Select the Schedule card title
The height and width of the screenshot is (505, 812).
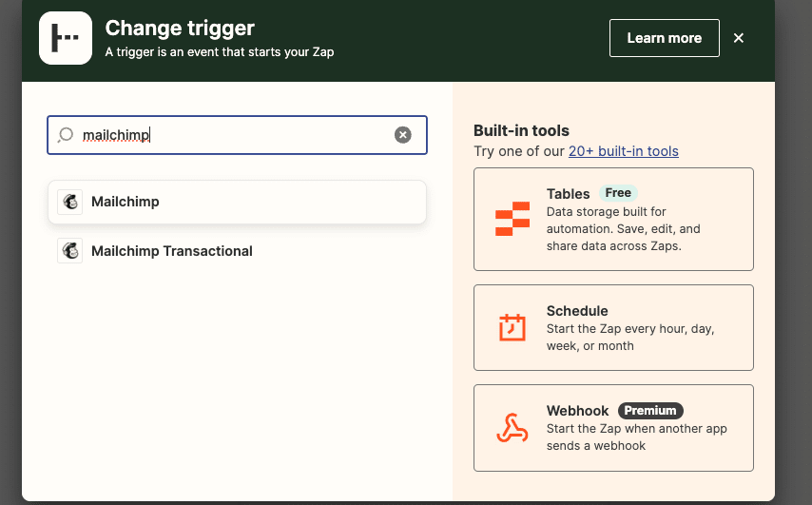[577, 311]
